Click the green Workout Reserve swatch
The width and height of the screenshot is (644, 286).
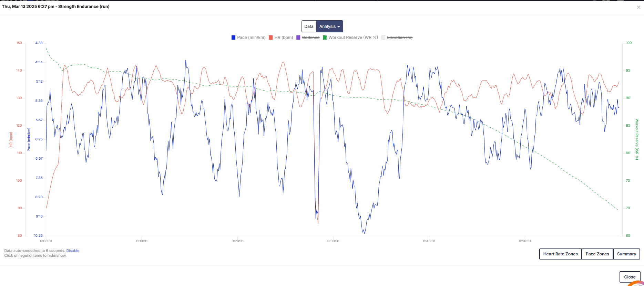point(325,38)
